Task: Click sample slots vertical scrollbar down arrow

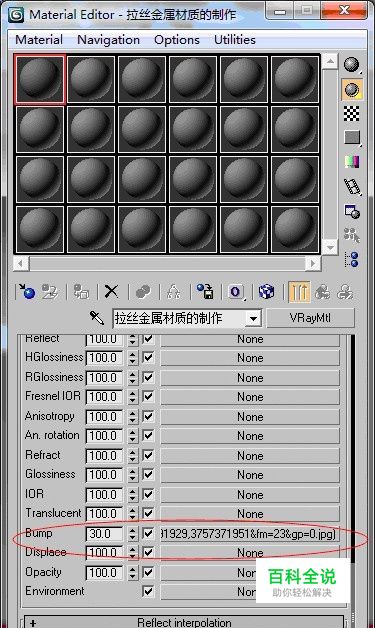Action: pos(330,248)
